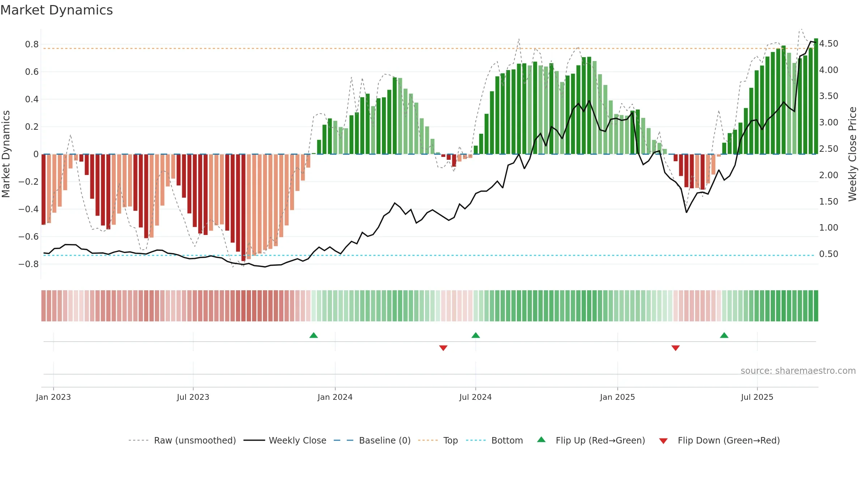Click the tallest green bar at far right
Screen dimensions: 868x488
click(816, 96)
